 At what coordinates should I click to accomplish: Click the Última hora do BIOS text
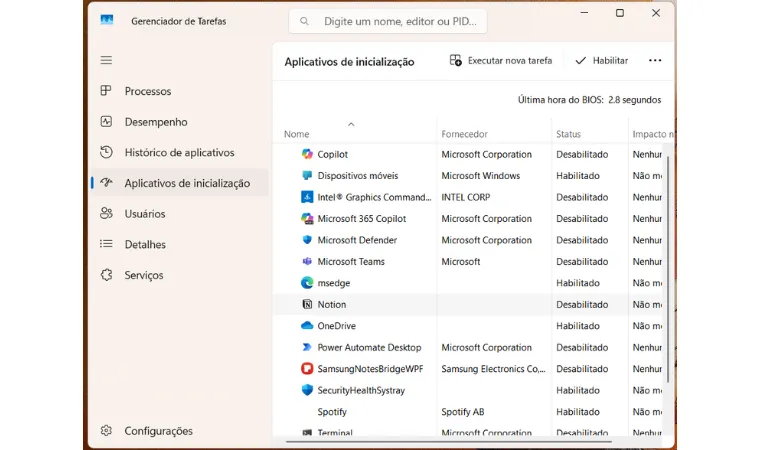click(x=589, y=100)
